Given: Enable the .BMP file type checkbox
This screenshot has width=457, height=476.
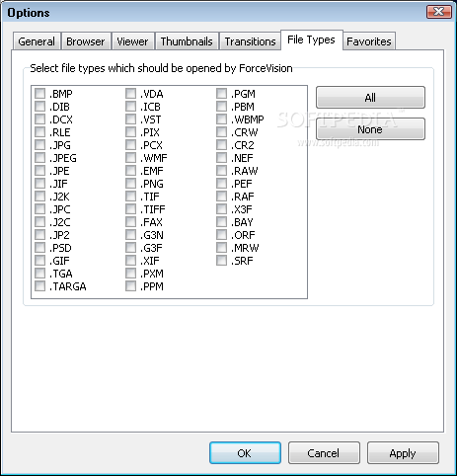Looking at the screenshot, I should click(x=39, y=94).
